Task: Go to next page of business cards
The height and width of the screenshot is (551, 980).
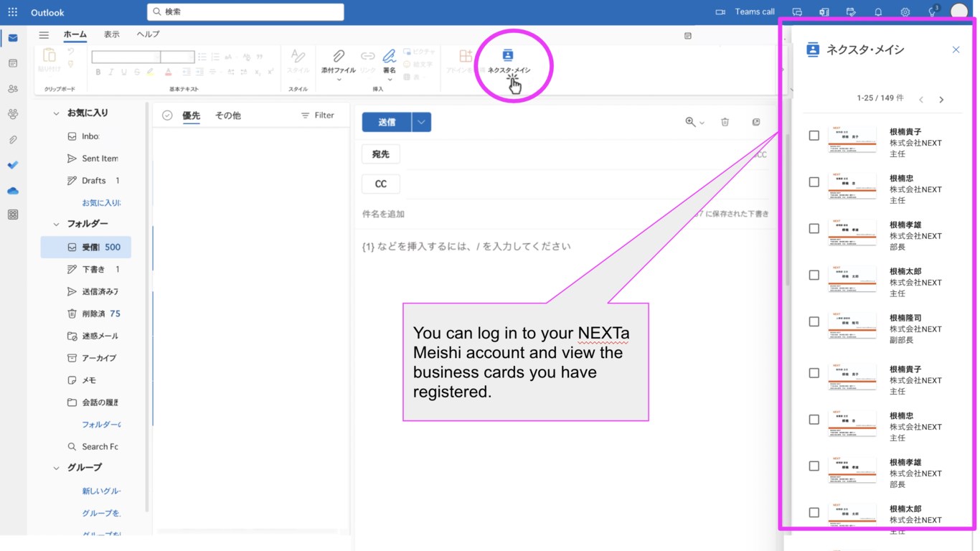Action: point(941,100)
